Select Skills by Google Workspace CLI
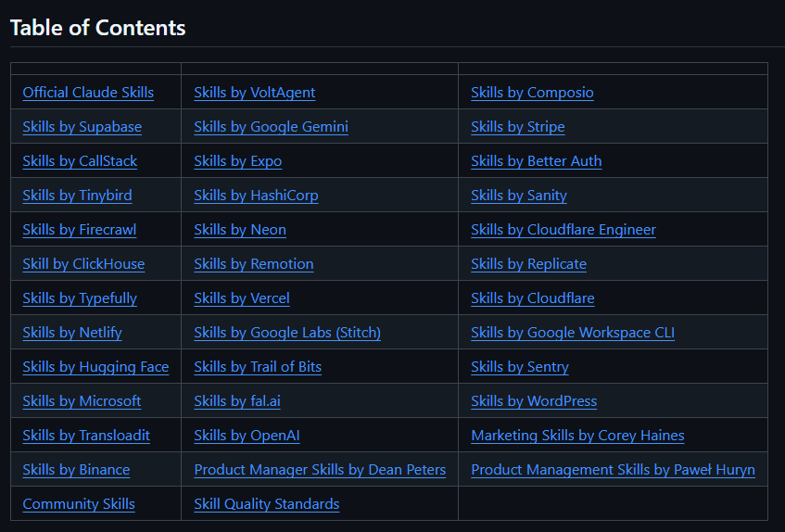The width and height of the screenshot is (785, 532). tap(572, 333)
